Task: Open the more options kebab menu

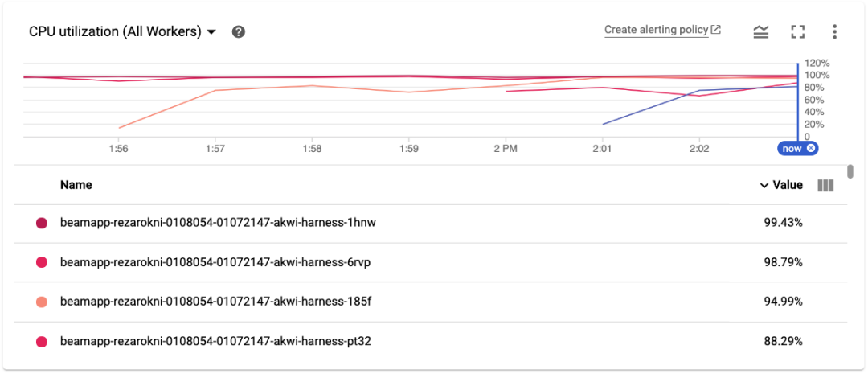Action: click(835, 31)
